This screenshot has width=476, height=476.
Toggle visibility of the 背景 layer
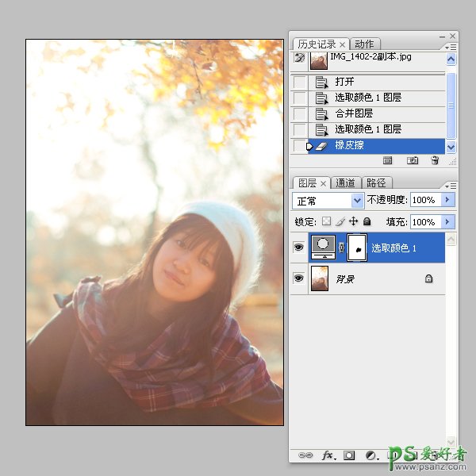pos(299,278)
